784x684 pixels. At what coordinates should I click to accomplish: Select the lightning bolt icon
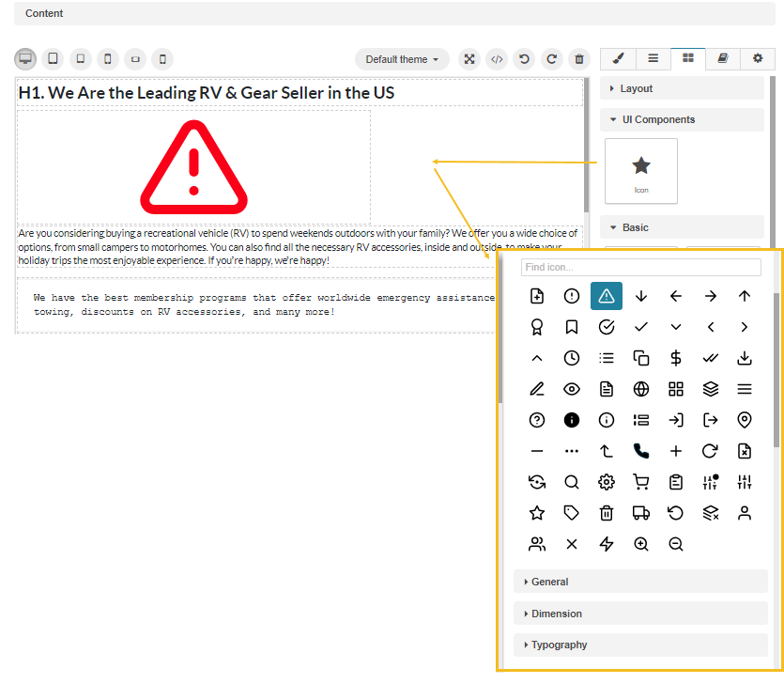click(607, 544)
